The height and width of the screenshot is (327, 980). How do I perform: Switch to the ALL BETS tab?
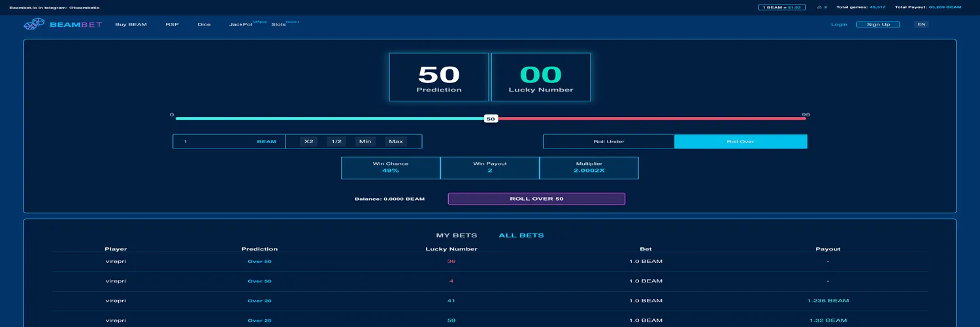(x=521, y=235)
